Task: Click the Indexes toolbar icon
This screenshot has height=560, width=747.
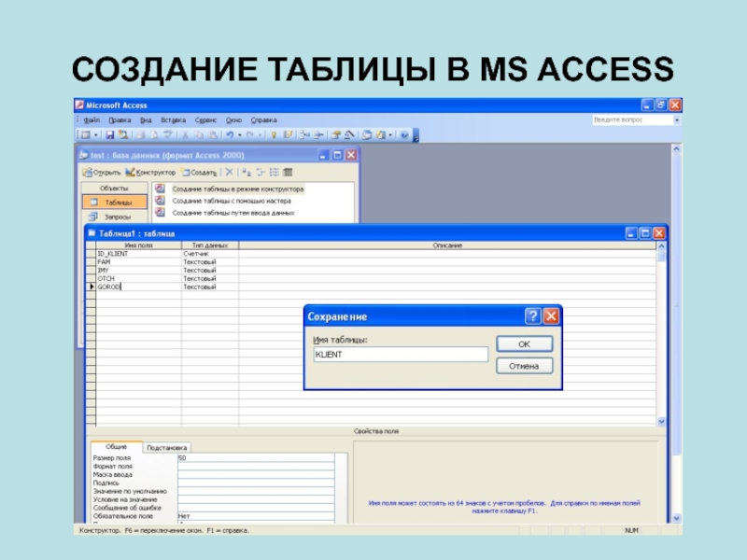Action: 288,135
